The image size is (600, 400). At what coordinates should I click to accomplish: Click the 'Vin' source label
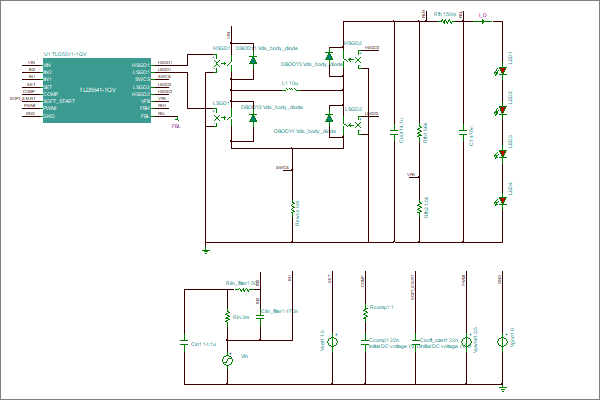tap(245, 356)
